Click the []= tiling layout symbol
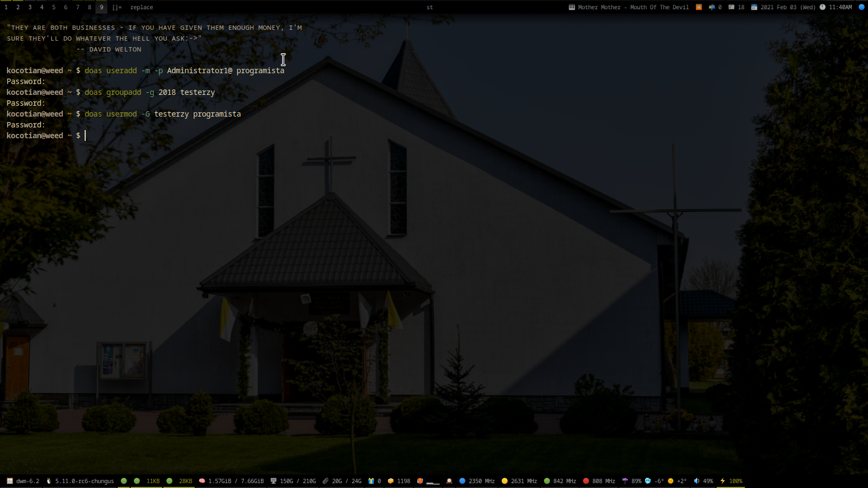The width and height of the screenshot is (868, 488). click(x=117, y=7)
